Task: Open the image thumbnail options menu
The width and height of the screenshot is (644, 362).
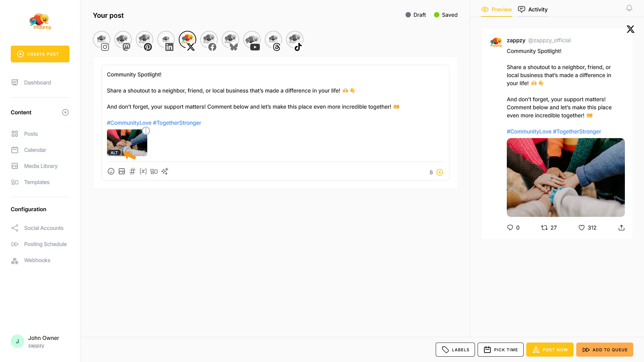Action: [x=146, y=131]
